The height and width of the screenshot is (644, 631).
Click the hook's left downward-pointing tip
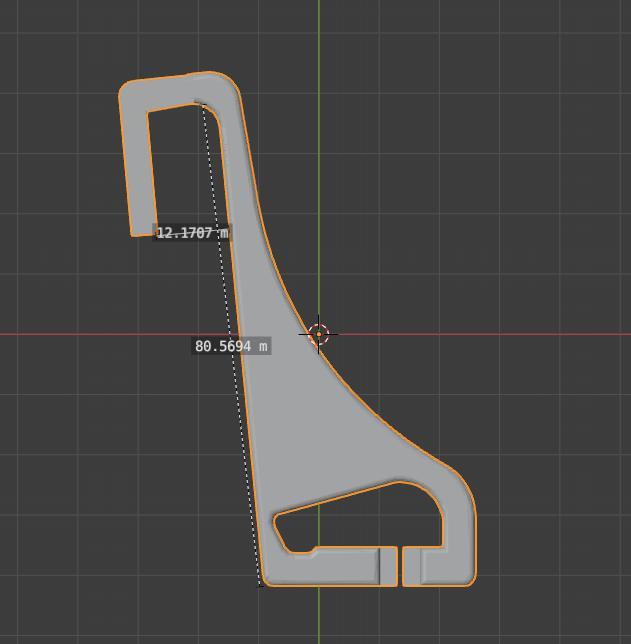tap(140, 230)
